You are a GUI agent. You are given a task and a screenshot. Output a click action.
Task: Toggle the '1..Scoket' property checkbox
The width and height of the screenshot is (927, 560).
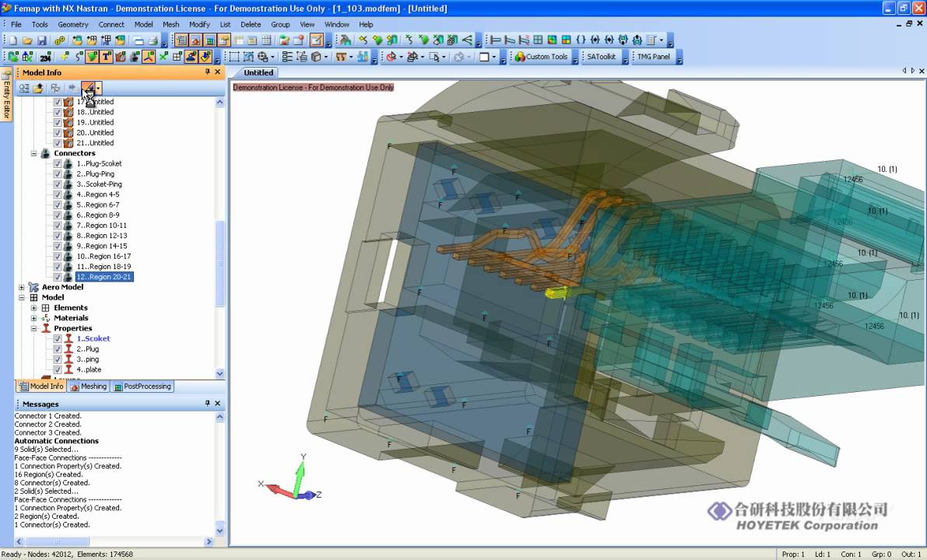click(58, 339)
